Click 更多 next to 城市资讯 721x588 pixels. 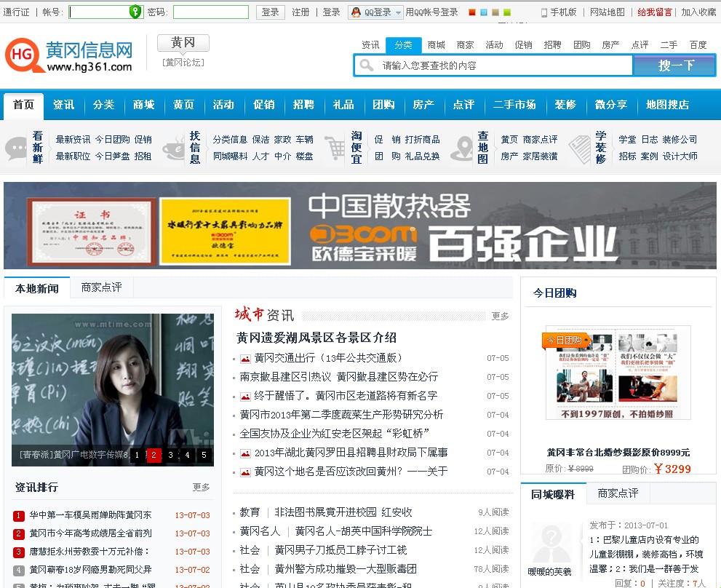click(500, 316)
